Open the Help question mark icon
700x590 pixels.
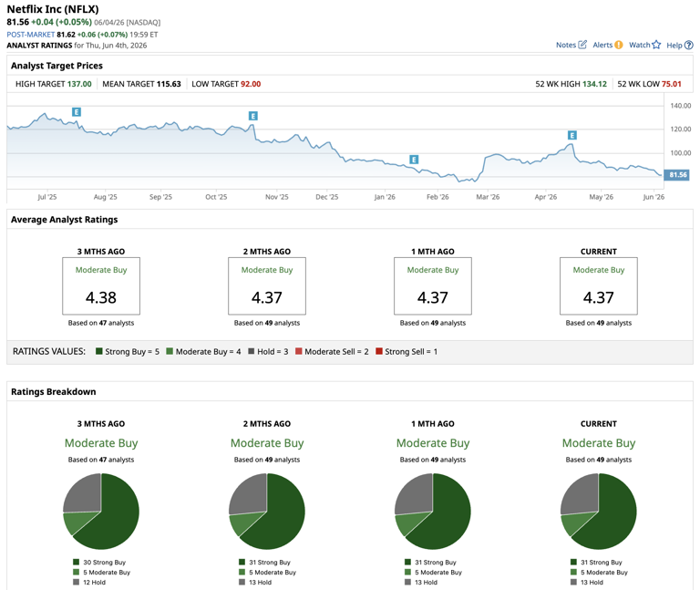point(689,45)
